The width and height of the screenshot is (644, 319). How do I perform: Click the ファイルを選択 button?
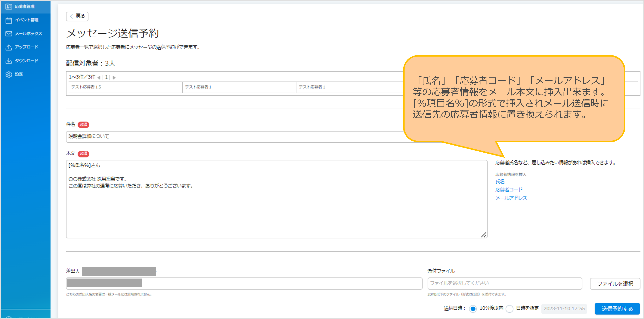(x=615, y=284)
